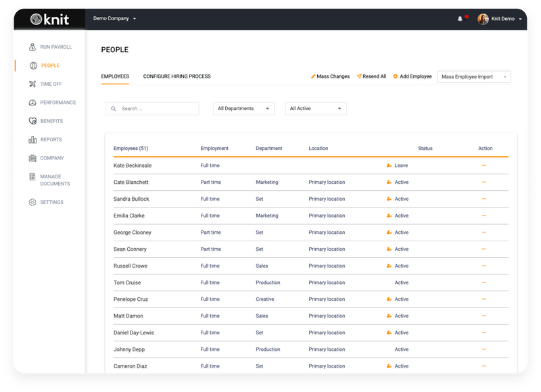Click inside the Search field
Screen dimensions: 541x392
click(x=152, y=108)
